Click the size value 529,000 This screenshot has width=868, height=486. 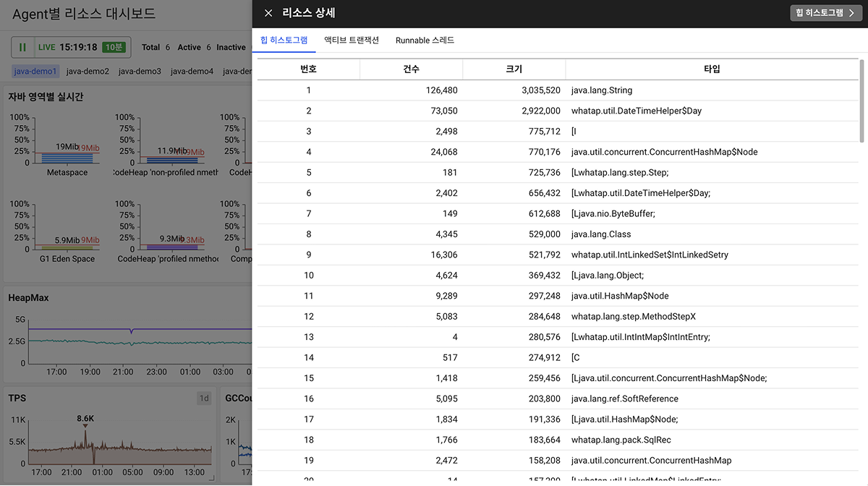[545, 234]
